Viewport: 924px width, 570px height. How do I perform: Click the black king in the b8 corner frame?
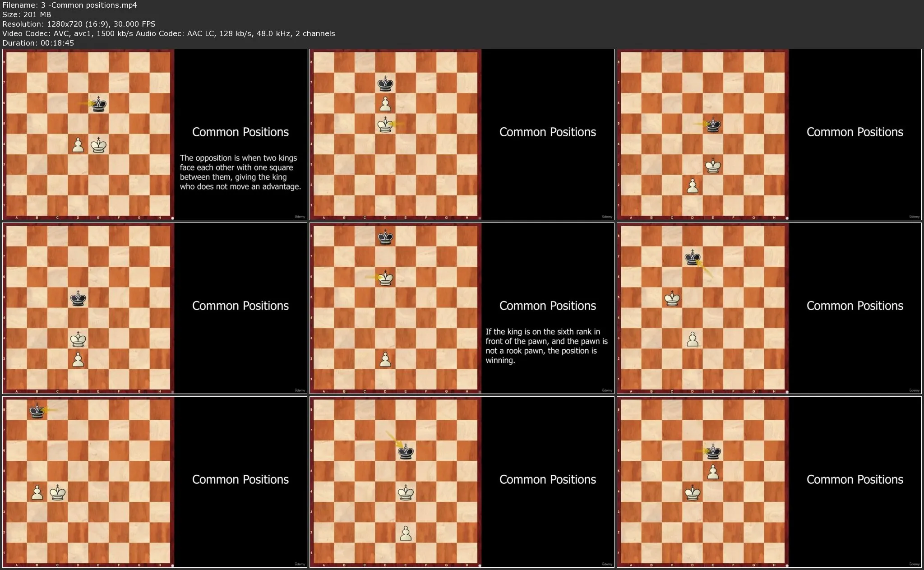click(x=37, y=411)
